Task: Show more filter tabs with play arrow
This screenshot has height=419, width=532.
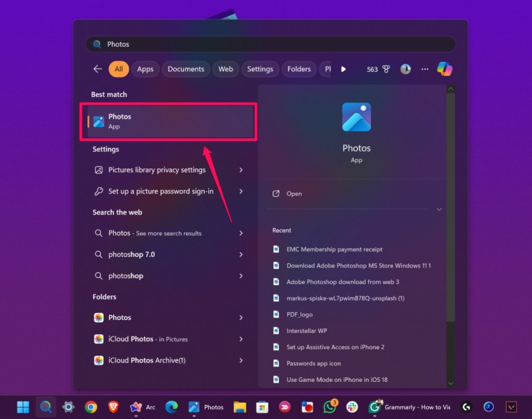Action: tap(343, 69)
